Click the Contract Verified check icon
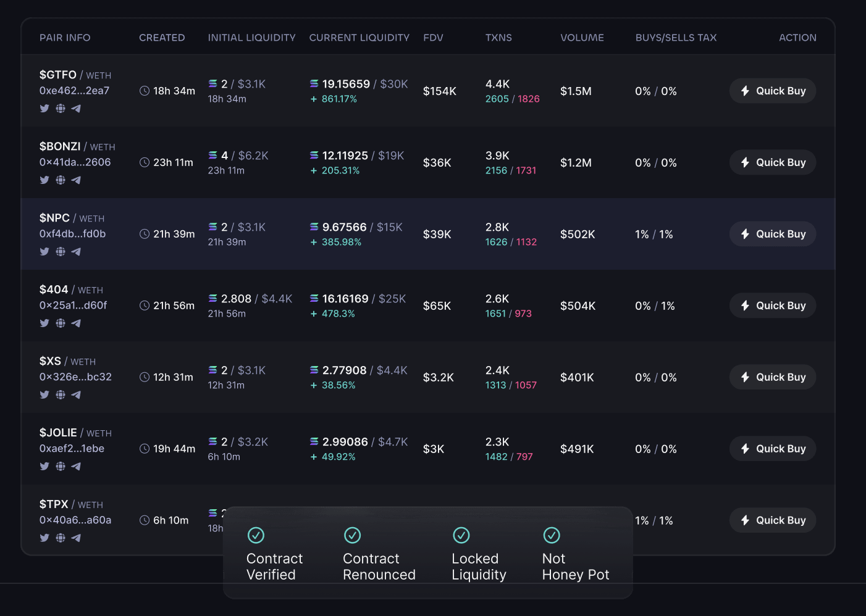Viewport: 866px width, 616px height. pyautogui.click(x=256, y=535)
